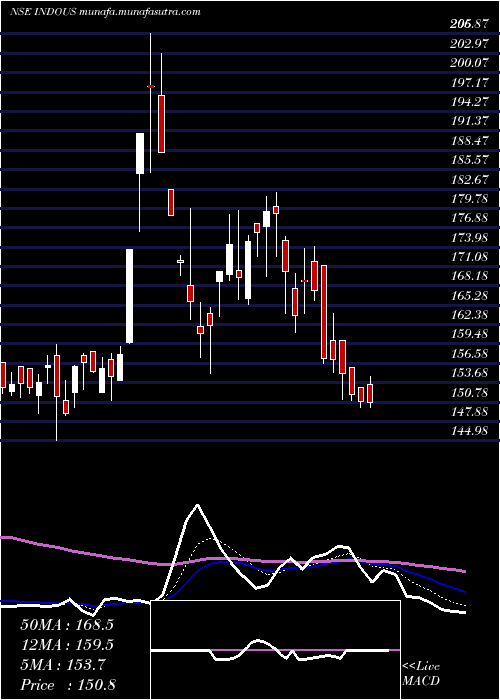Click the 171.08 price axis label

tap(469, 257)
